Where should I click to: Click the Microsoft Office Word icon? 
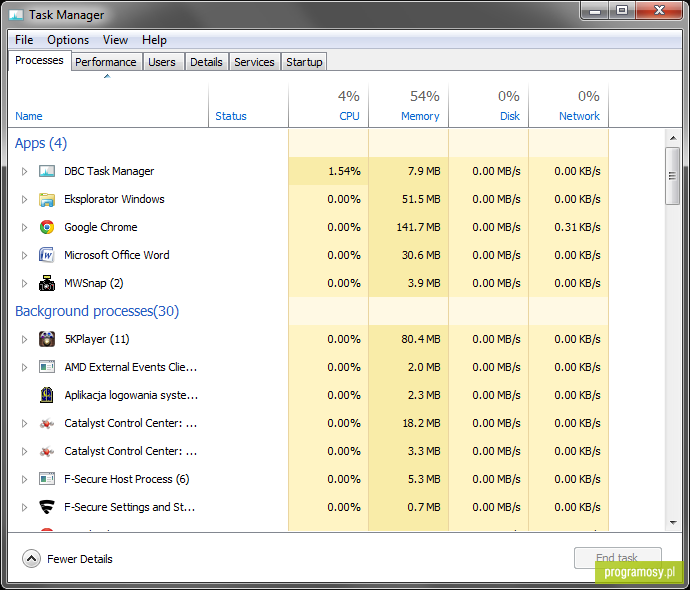click(x=47, y=255)
